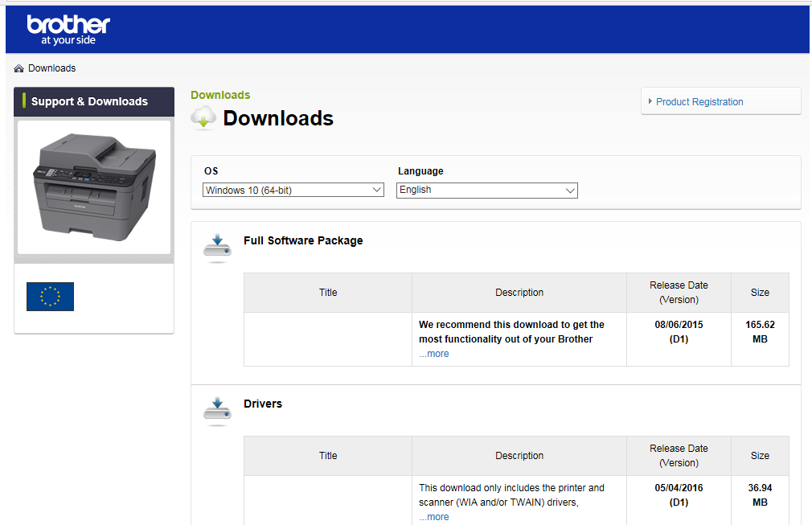Click the 36.94 MB size cell
Viewport: 812px width, 525px height.
coord(760,500)
